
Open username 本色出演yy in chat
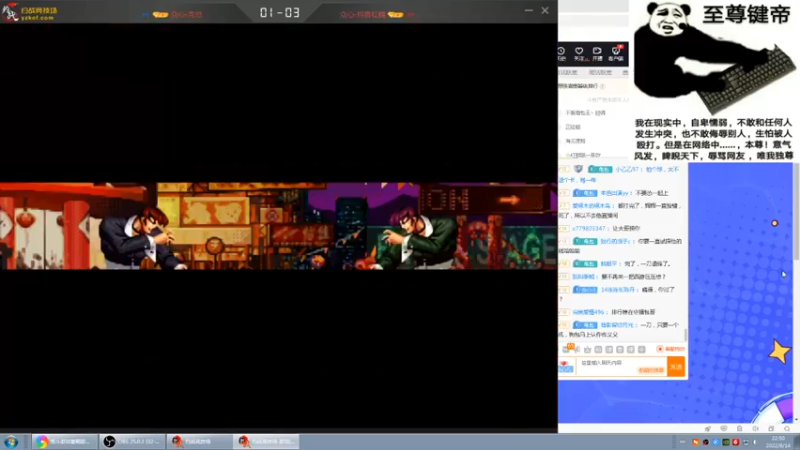coord(615,193)
